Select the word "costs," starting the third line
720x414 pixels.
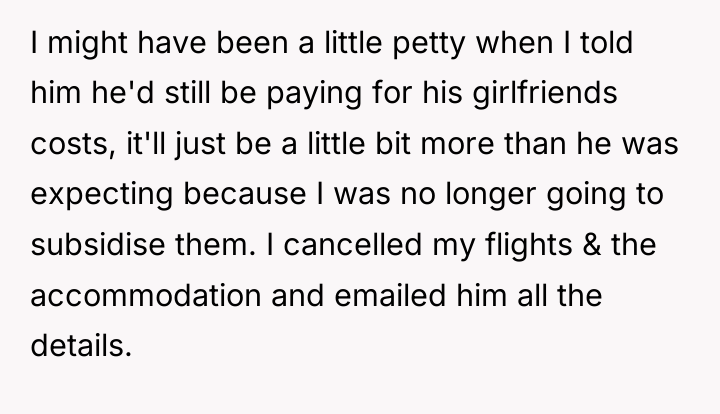coord(73,145)
